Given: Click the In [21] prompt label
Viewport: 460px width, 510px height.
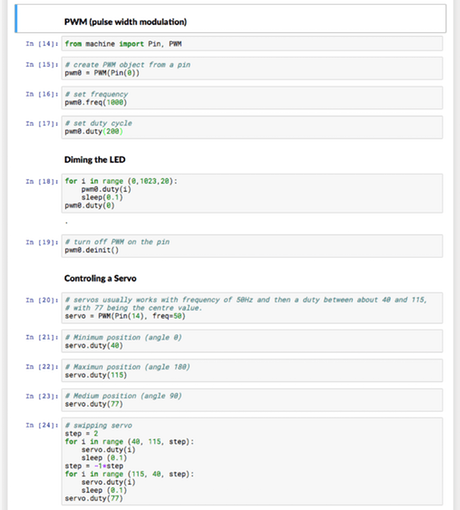Looking at the screenshot, I should [x=42, y=337].
